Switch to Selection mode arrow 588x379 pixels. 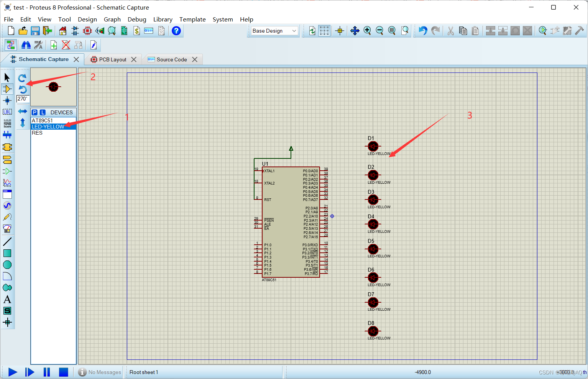pyautogui.click(x=7, y=77)
